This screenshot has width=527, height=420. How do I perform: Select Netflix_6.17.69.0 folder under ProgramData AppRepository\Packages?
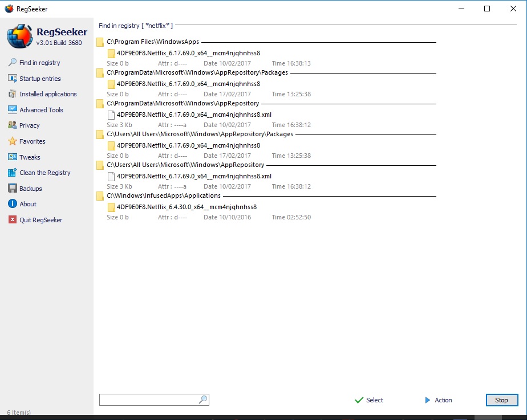tap(188, 84)
